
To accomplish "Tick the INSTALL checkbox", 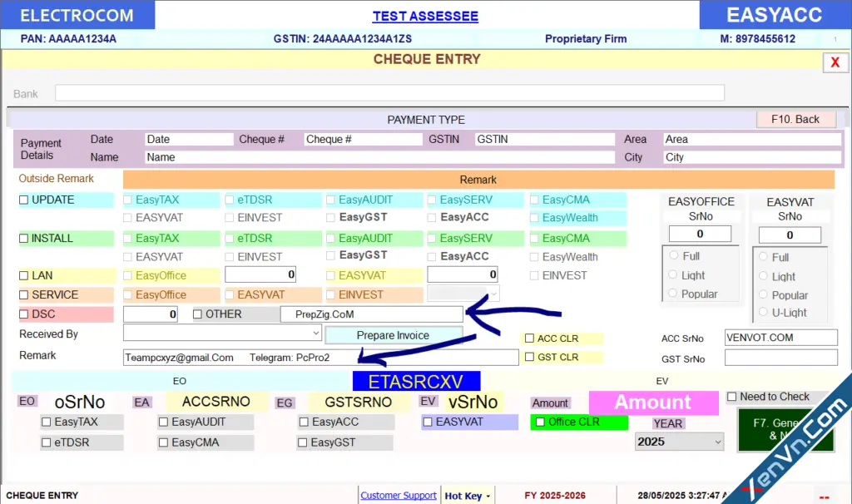I will [24, 239].
